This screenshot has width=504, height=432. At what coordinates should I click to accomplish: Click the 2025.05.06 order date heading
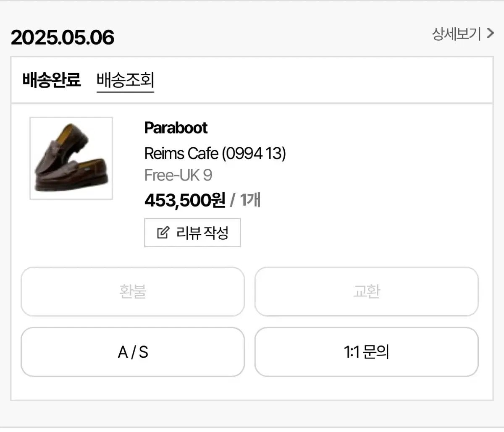(63, 38)
